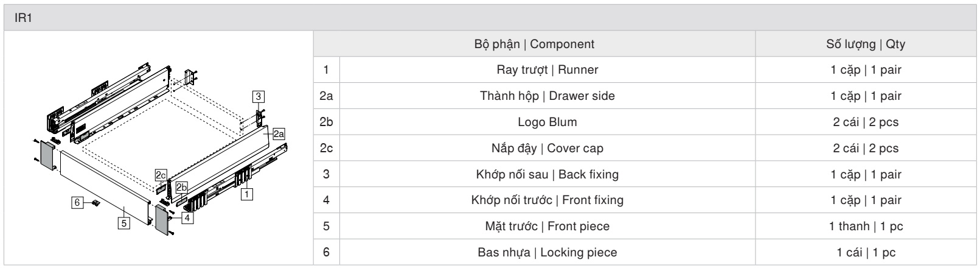The width and height of the screenshot is (980, 268).
Task: Select the 'Số lượng | Qty' column header
Action: point(866,44)
